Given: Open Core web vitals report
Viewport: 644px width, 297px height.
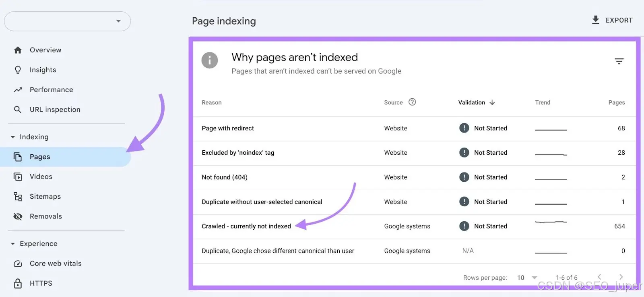Looking at the screenshot, I should tap(56, 264).
